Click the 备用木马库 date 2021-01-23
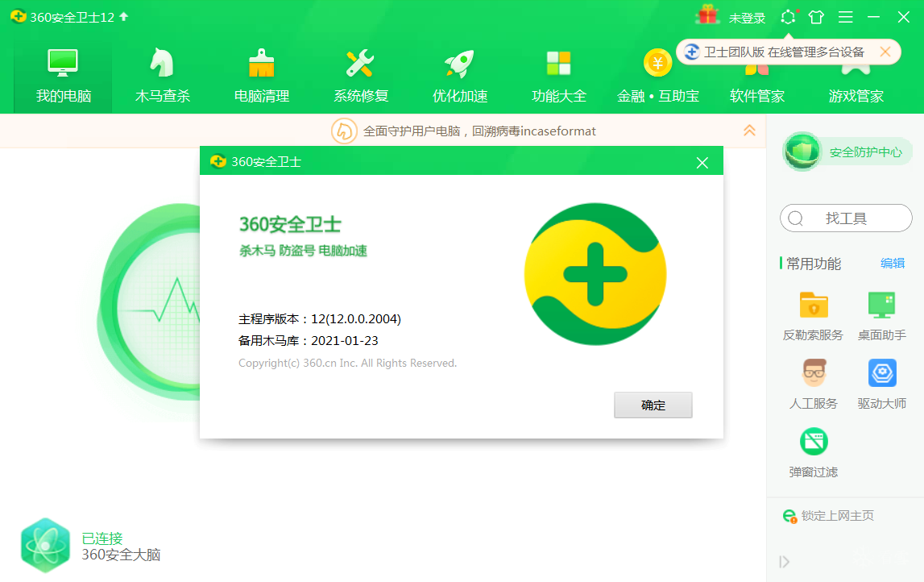This screenshot has height=582, width=924. 345,341
